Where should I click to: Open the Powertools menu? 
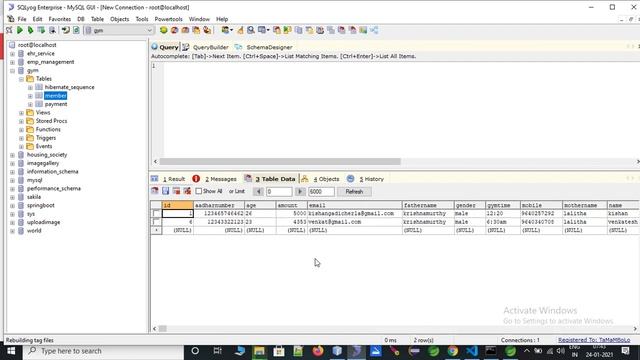(168, 19)
